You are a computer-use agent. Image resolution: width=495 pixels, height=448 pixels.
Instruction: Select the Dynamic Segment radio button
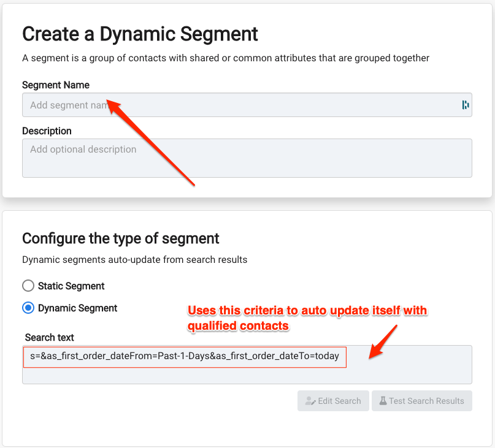tap(28, 308)
